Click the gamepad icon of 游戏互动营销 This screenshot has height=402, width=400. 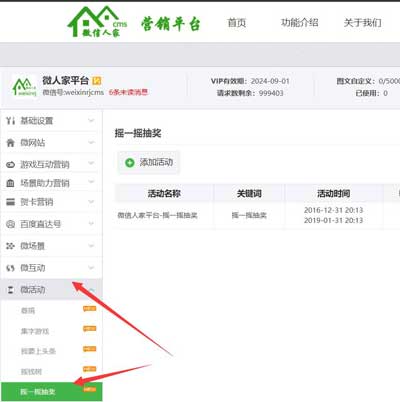tap(10, 164)
